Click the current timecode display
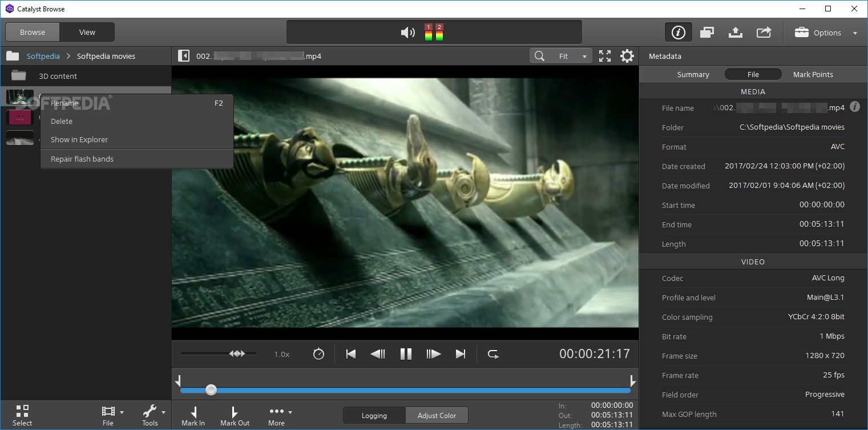 (x=594, y=354)
